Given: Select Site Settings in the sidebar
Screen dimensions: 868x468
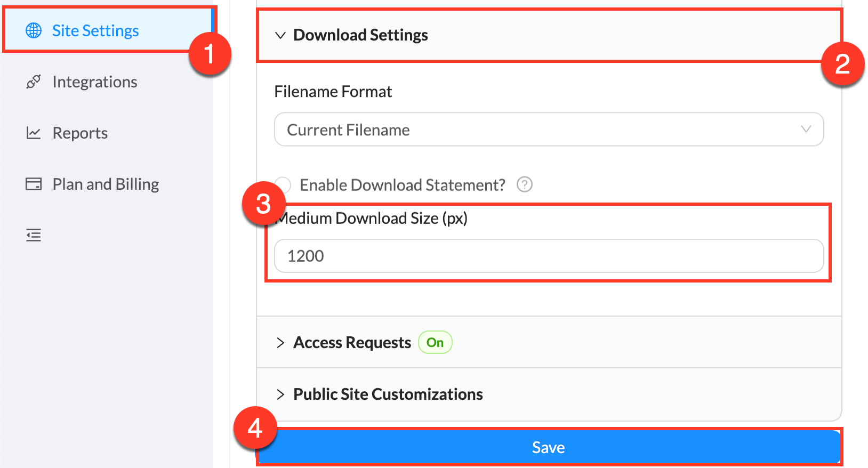Looking at the screenshot, I should tap(95, 30).
